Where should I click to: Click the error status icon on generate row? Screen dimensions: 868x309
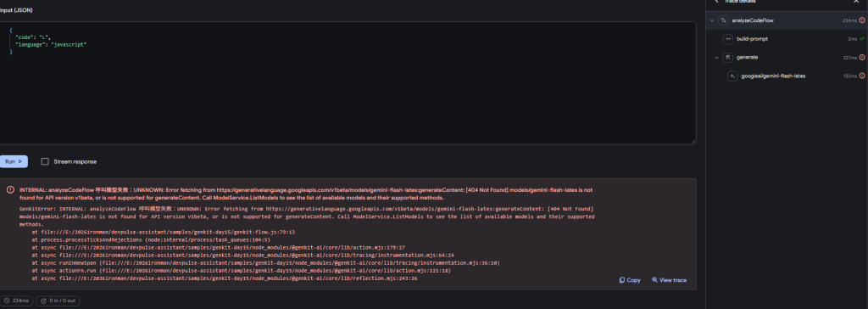pyautogui.click(x=862, y=57)
